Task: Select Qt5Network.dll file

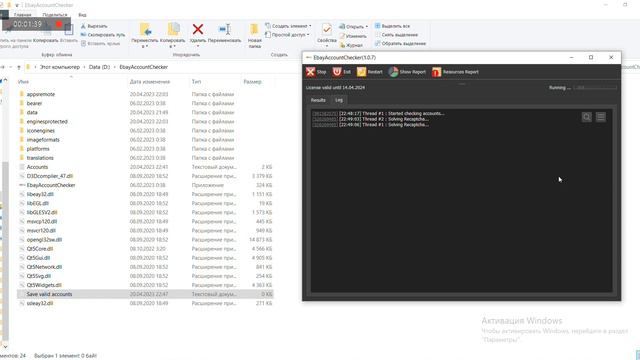Action: pyautogui.click(x=44, y=267)
